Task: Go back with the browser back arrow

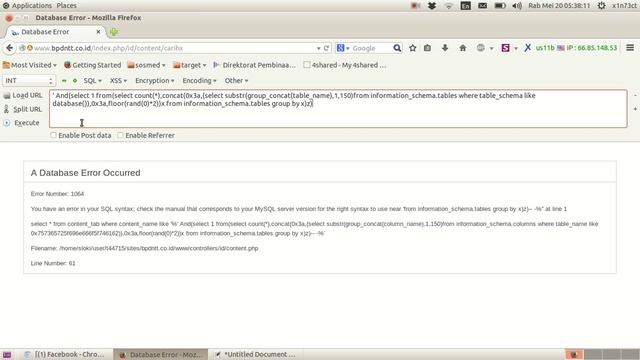Action: [x=9, y=48]
